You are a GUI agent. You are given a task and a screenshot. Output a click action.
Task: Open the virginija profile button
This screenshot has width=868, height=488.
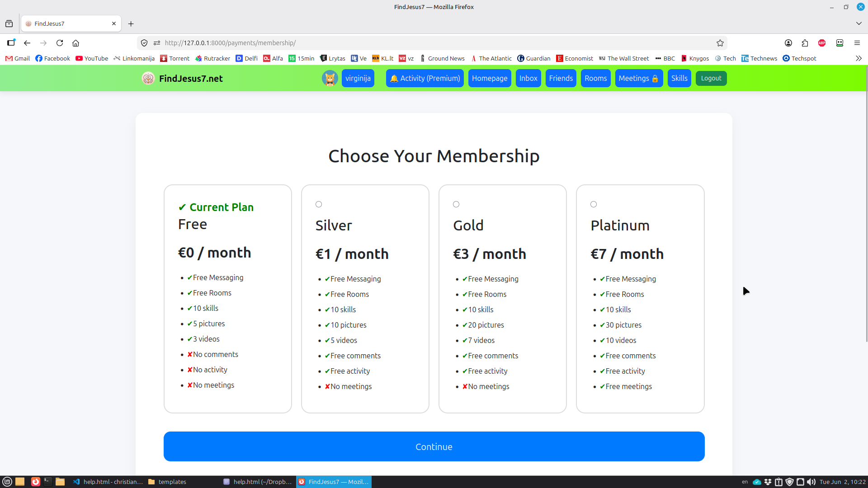coord(358,78)
